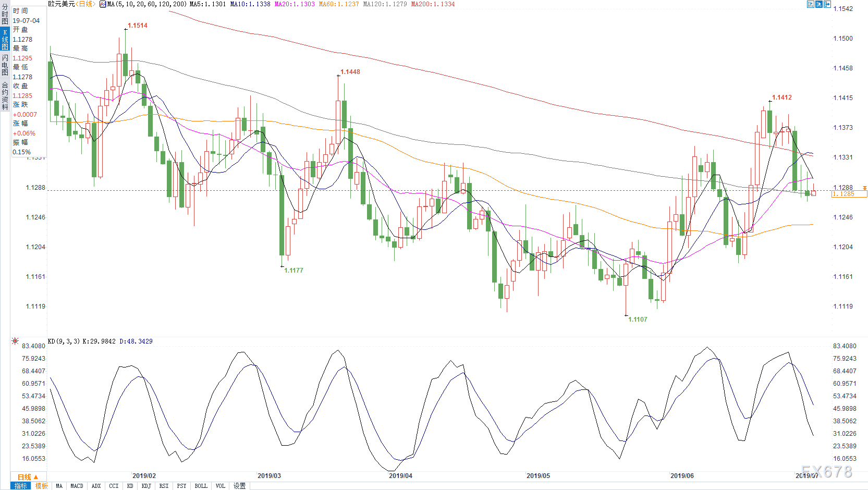
Task: Click the orange arrow marker above current price
Action: point(864,188)
